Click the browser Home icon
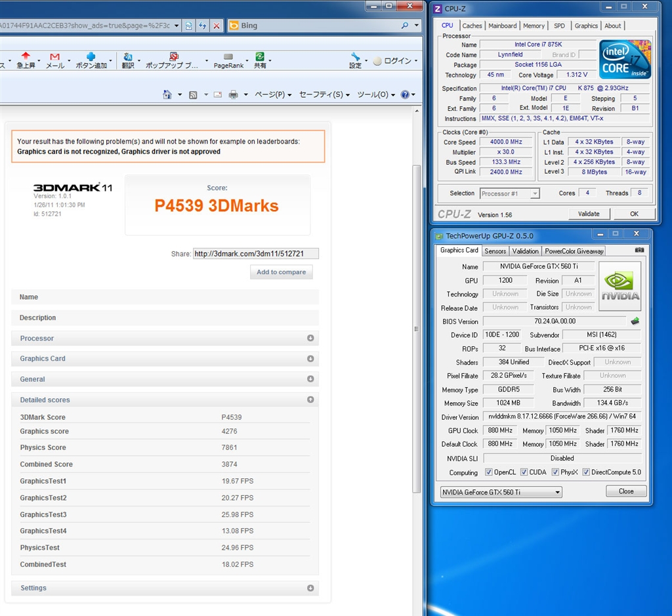Viewport: 672px width, 616px height. tap(167, 94)
